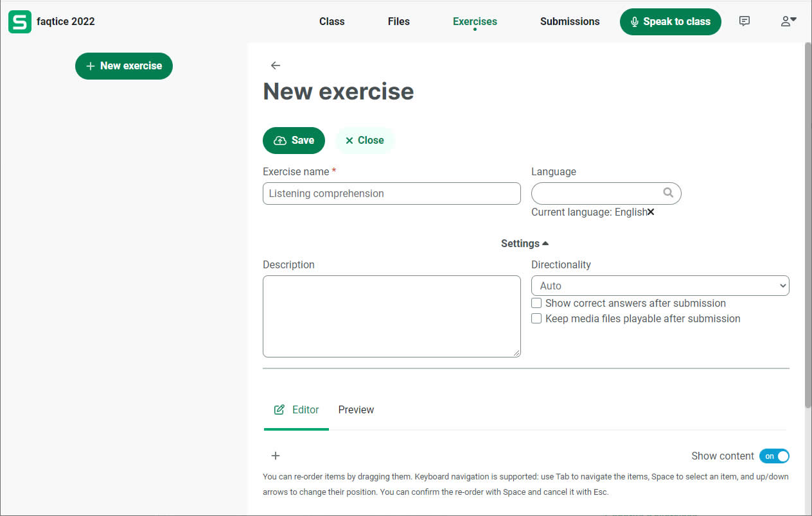Open the Directionality Auto dropdown
This screenshot has width=812, height=516.
[x=660, y=286]
